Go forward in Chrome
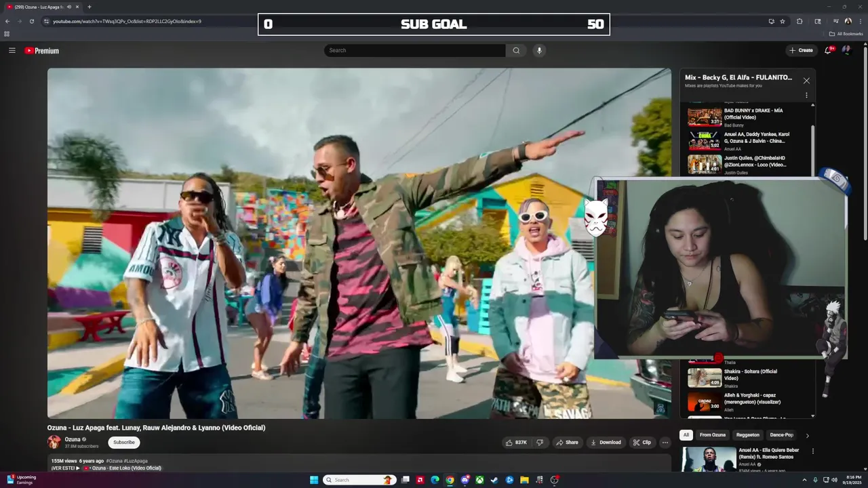Screen dimensions: 868x488 [x=20, y=21]
